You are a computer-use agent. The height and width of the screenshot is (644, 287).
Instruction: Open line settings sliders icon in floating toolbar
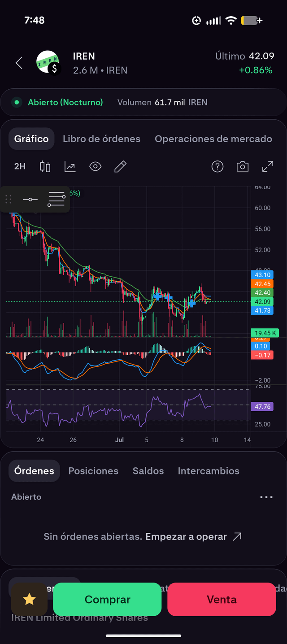(x=57, y=199)
